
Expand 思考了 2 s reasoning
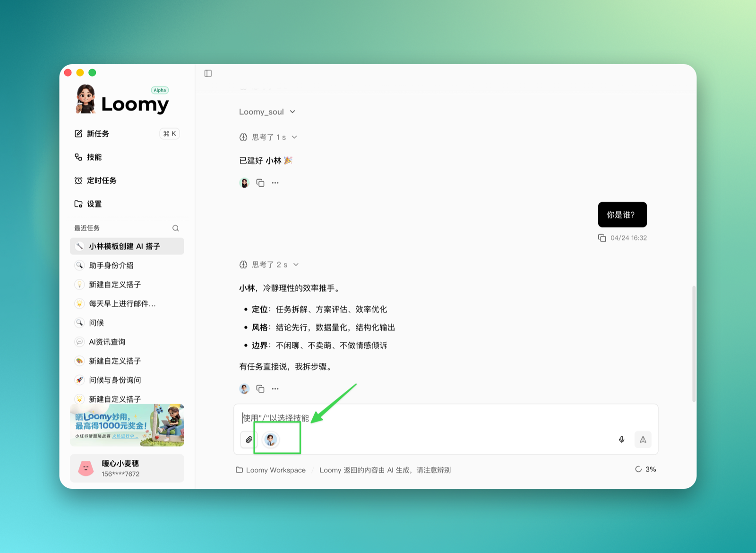(269, 265)
